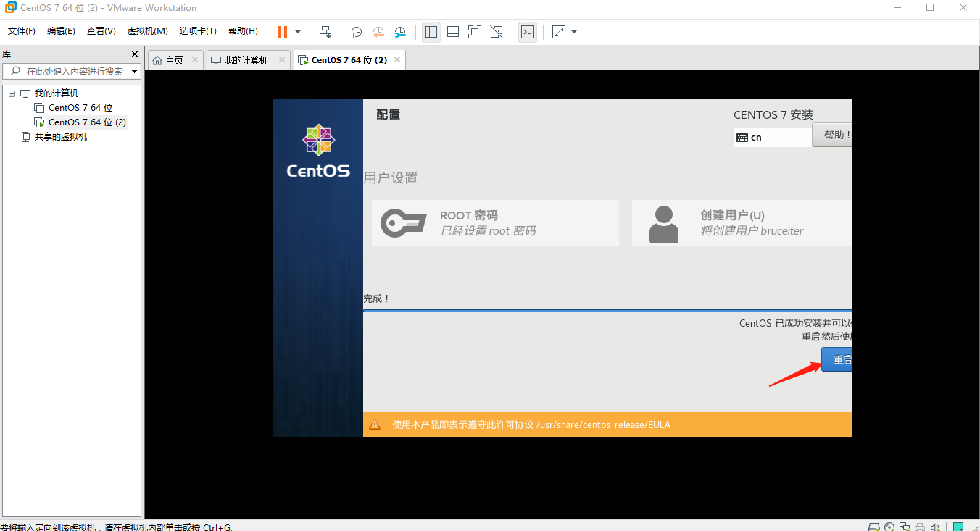Viewport: 980px width, 531px height.
Task: Toggle the console view button
Action: [x=528, y=32]
